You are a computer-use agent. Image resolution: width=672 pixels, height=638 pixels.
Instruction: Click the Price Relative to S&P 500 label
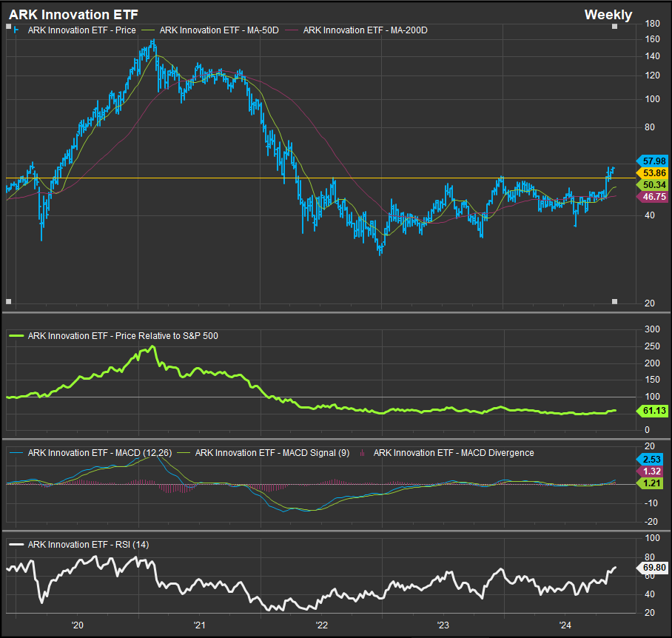122,335
